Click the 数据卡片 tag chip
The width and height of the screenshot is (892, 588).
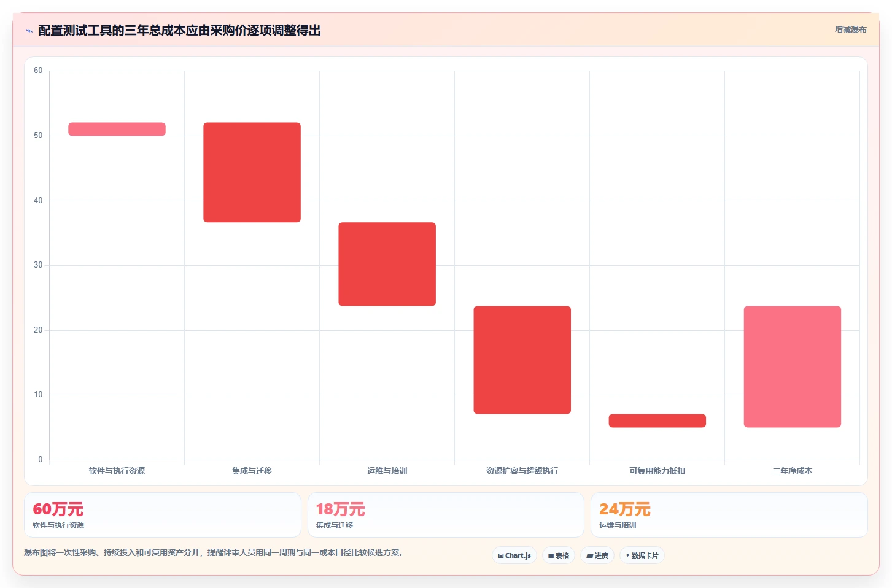click(x=642, y=555)
